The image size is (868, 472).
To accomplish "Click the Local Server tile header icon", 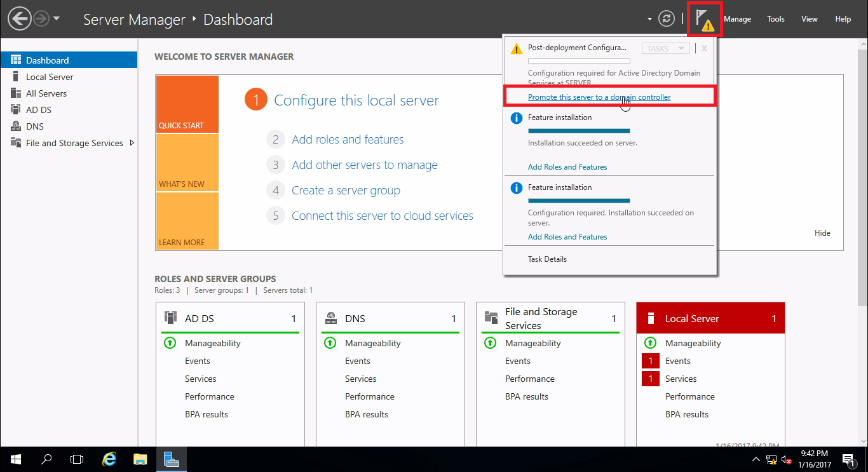I will [650, 319].
